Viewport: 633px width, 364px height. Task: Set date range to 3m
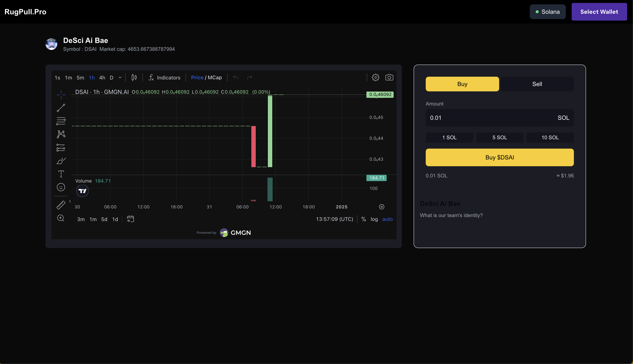pos(81,219)
